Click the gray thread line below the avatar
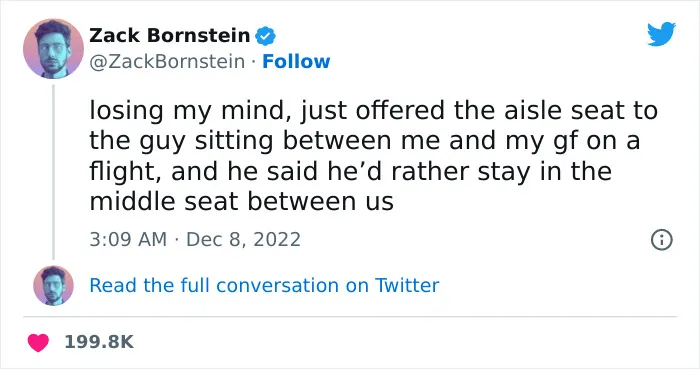700x369 pixels. 54,172
